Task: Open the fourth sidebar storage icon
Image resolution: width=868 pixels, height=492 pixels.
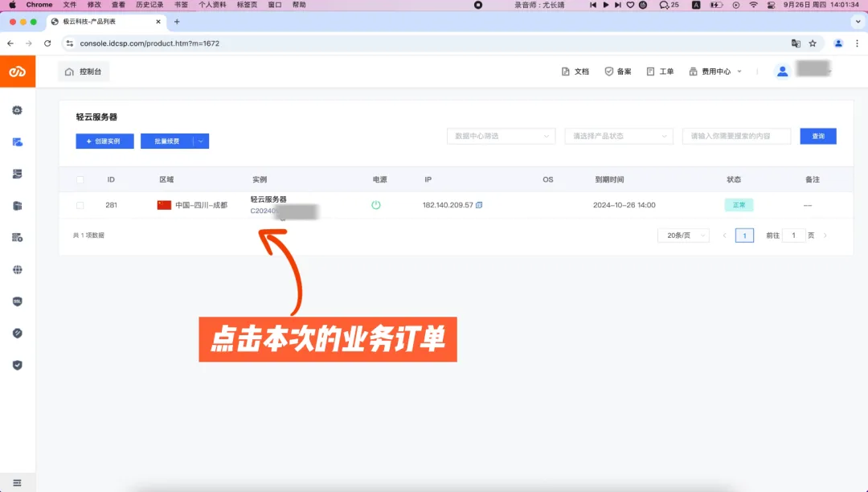Action: (x=18, y=206)
